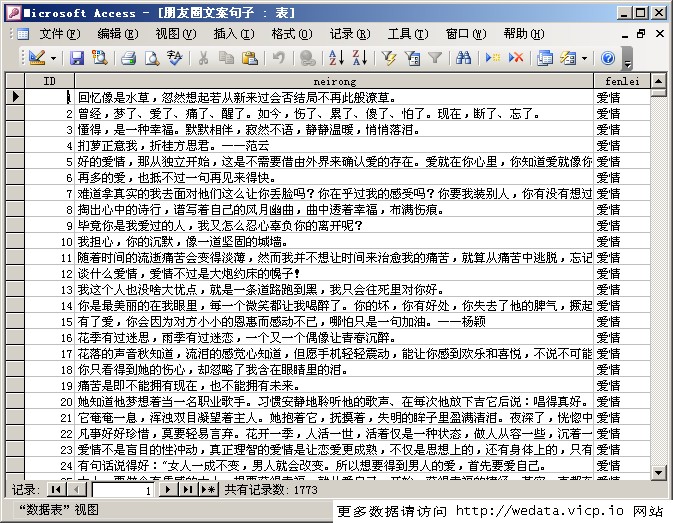
Task: Open the 窗口 menu
Action: click(466, 33)
